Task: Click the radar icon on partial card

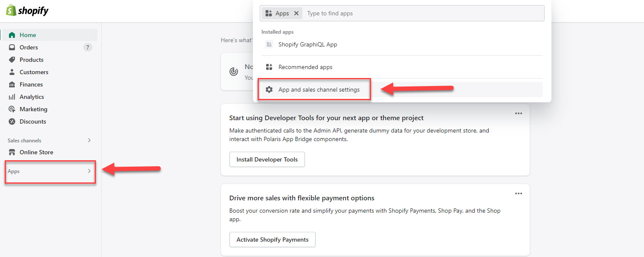Action: tap(234, 71)
